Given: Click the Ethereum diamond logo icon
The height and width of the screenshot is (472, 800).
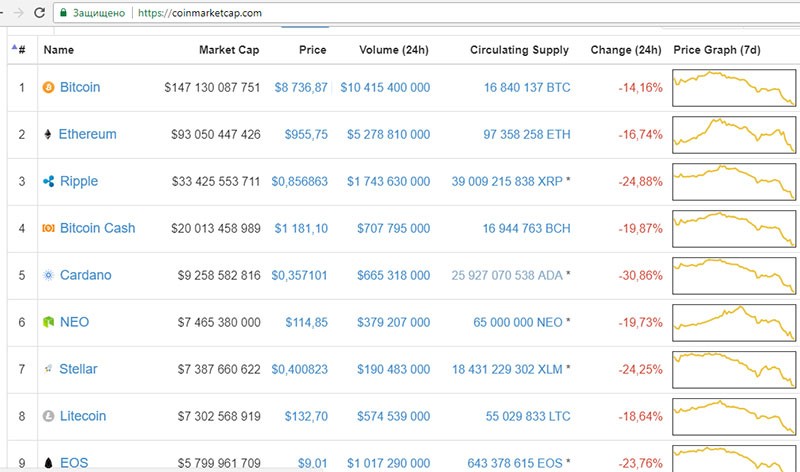Looking at the screenshot, I should [48, 134].
